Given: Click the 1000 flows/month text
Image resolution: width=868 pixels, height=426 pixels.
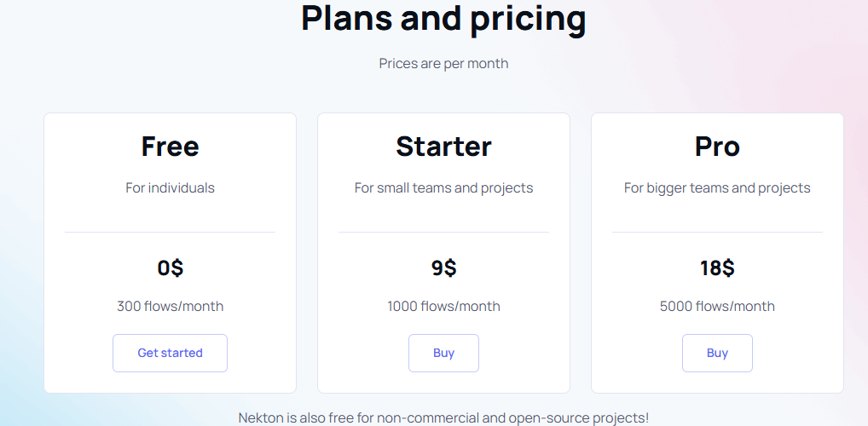Looking at the screenshot, I should [443, 306].
